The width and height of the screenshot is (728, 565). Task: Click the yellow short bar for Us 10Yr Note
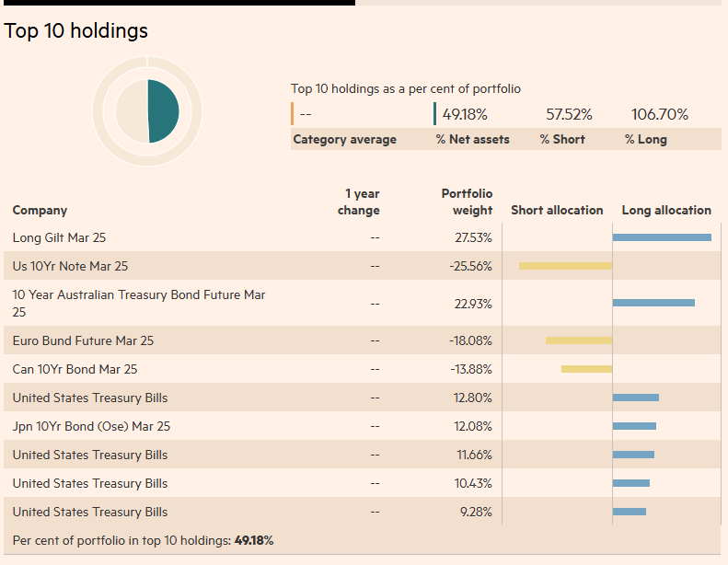point(565,266)
